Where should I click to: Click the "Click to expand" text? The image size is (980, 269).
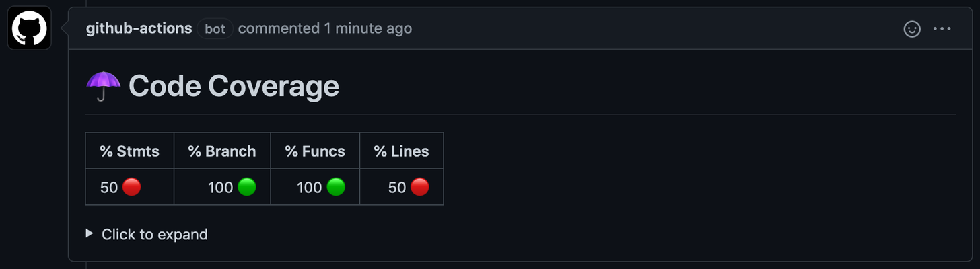pyautogui.click(x=155, y=234)
